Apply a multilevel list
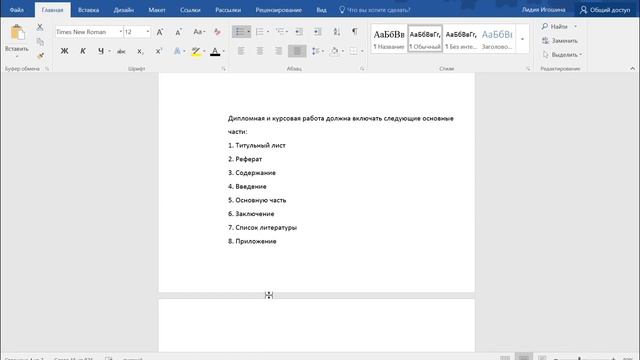 [280, 31]
